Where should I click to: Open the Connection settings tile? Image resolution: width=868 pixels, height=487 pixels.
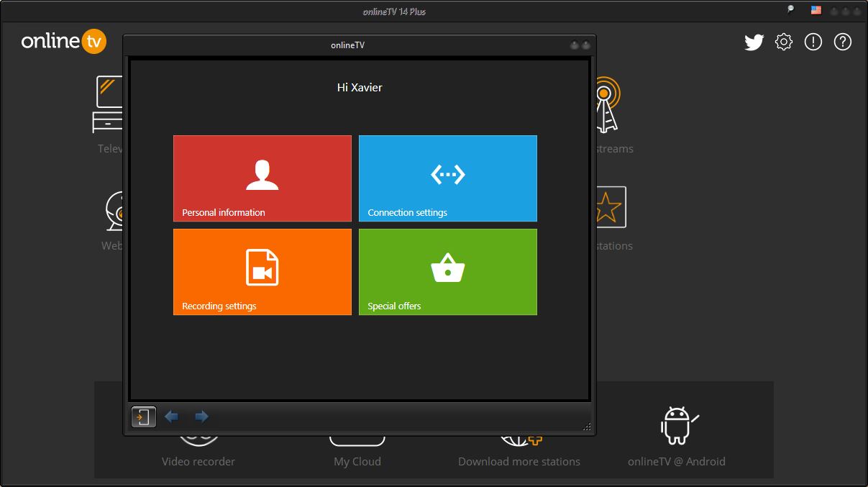(x=448, y=178)
